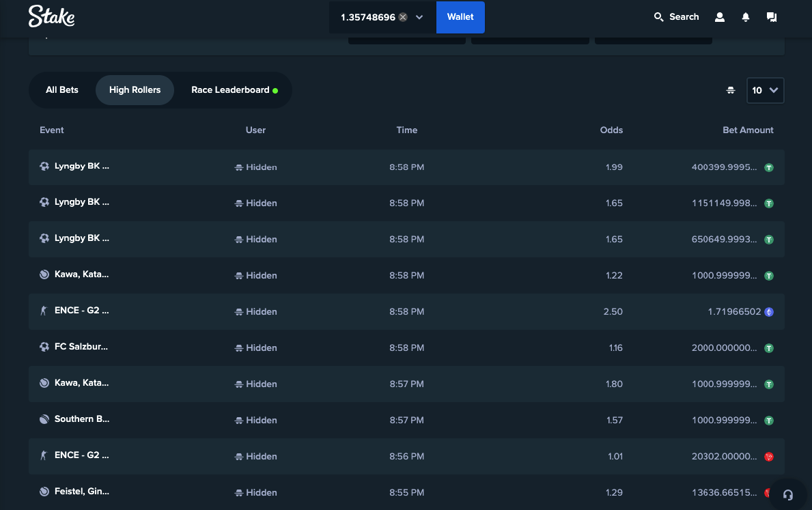Image resolution: width=812 pixels, height=510 pixels.
Task: Click the User column header
Action: (255, 130)
